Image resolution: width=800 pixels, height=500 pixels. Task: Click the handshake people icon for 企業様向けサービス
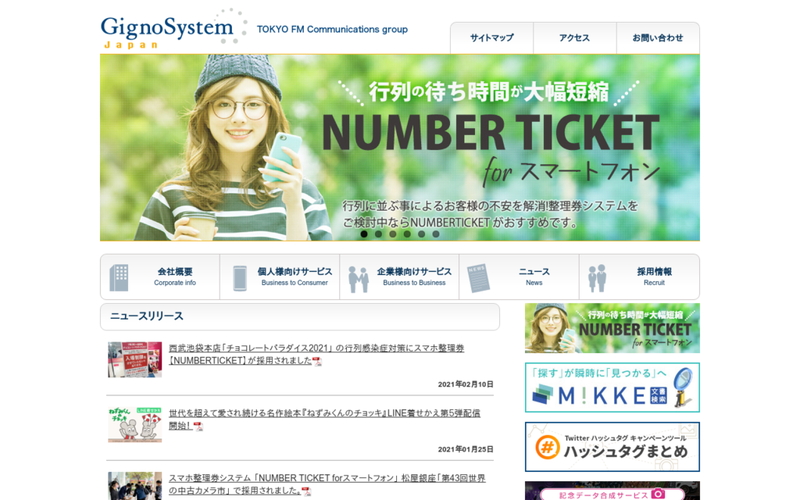(359, 279)
